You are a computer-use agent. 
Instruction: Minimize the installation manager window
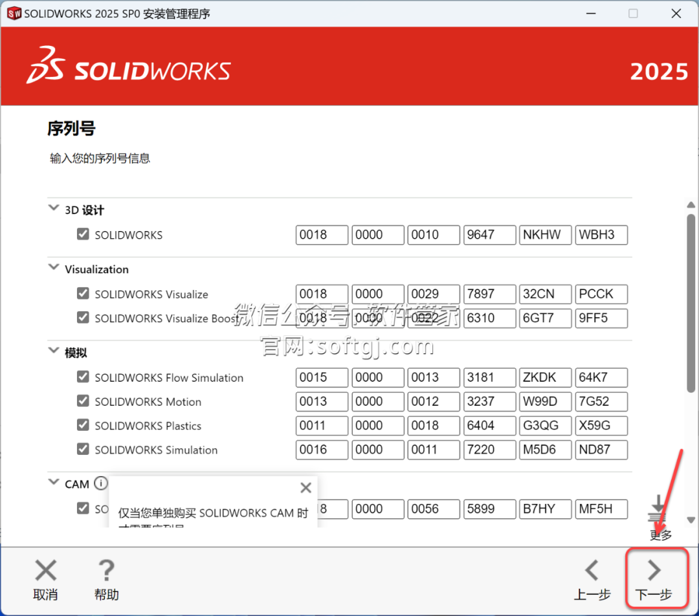click(591, 14)
